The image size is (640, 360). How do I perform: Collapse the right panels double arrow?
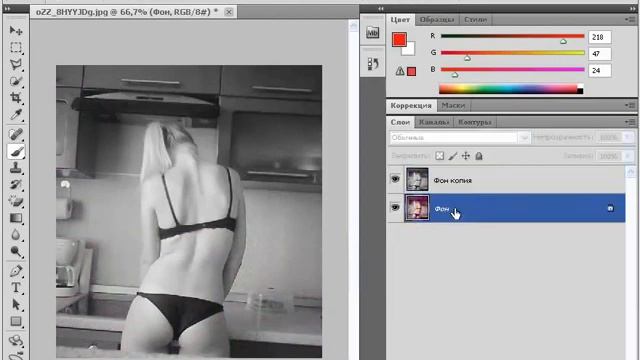[x=632, y=8]
